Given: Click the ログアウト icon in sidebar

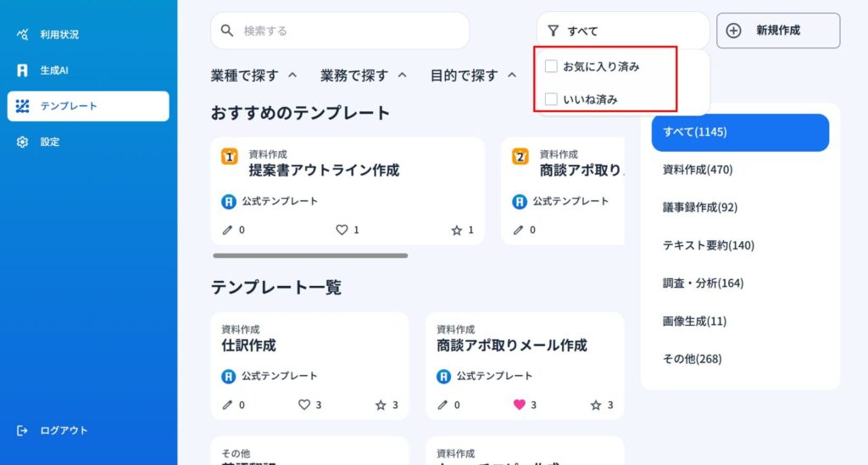Looking at the screenshot, I should pyautogui.click(x=23, y=430).
